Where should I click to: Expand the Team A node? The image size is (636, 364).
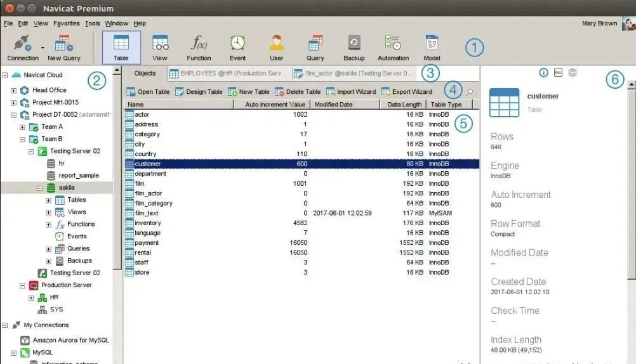[x=22, y=127]
